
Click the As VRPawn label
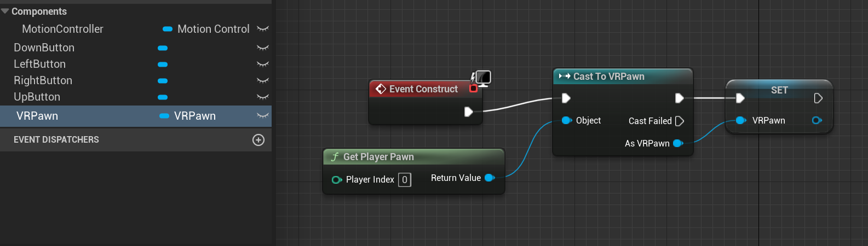point(647,143)
